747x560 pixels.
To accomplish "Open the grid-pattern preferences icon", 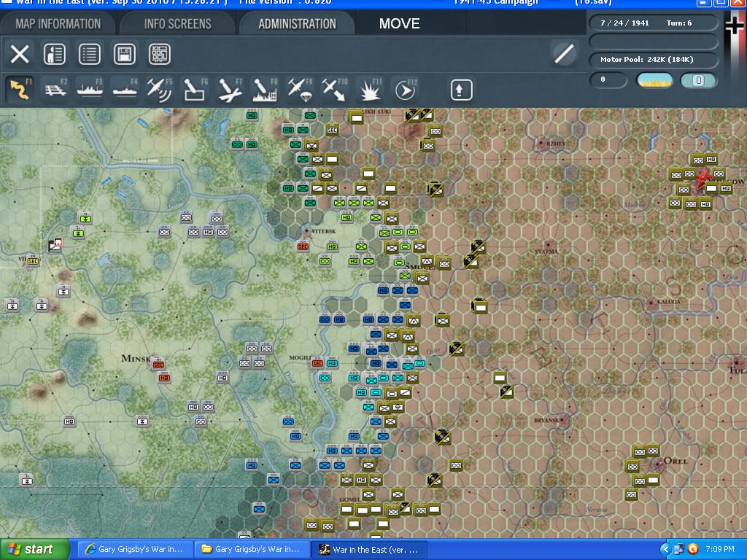I will 160,54.
